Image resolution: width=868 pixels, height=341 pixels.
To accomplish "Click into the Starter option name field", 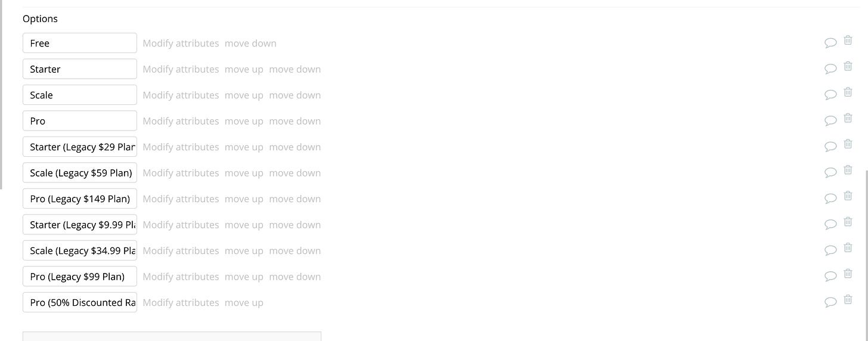I will [80, 69].
